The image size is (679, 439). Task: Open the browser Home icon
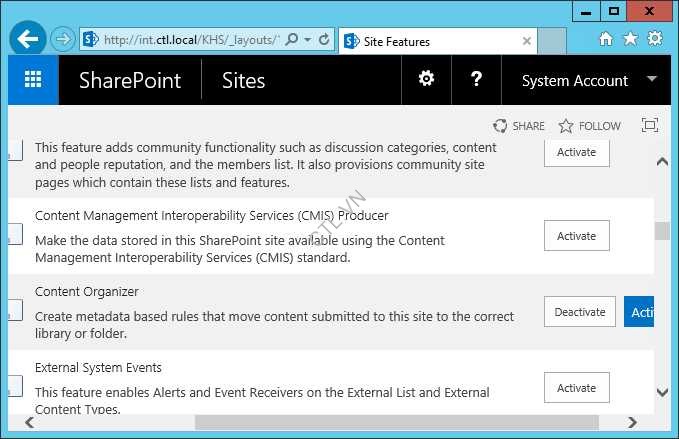click(605, 39)
